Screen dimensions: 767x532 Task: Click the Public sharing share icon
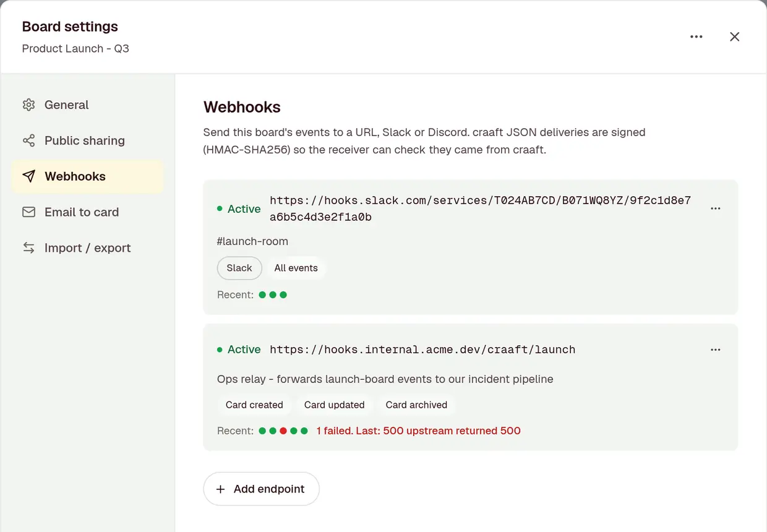[28, 141]
